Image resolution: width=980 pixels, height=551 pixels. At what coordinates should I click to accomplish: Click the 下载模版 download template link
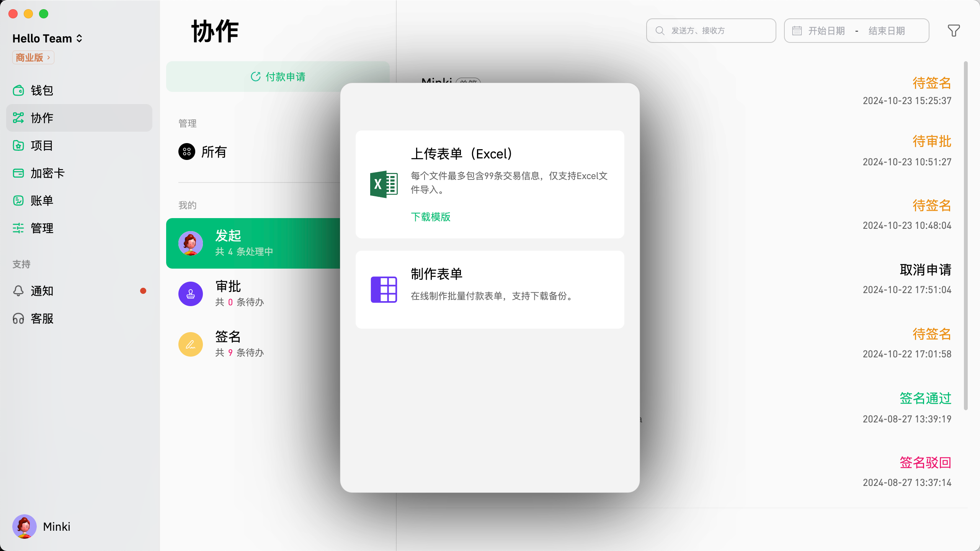click(430, 217)
